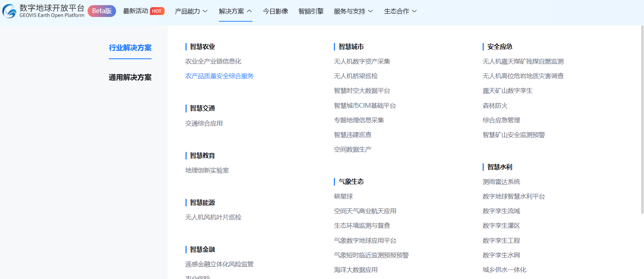Screen dimensions: 644x279
Task: Open the 今日影像 page
Action: [275, 11]
